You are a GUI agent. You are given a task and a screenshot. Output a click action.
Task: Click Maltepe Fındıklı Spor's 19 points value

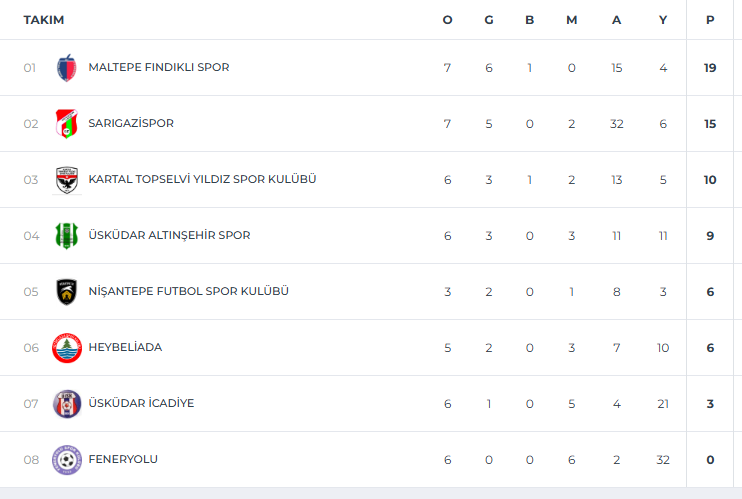(x=710, y=68)
